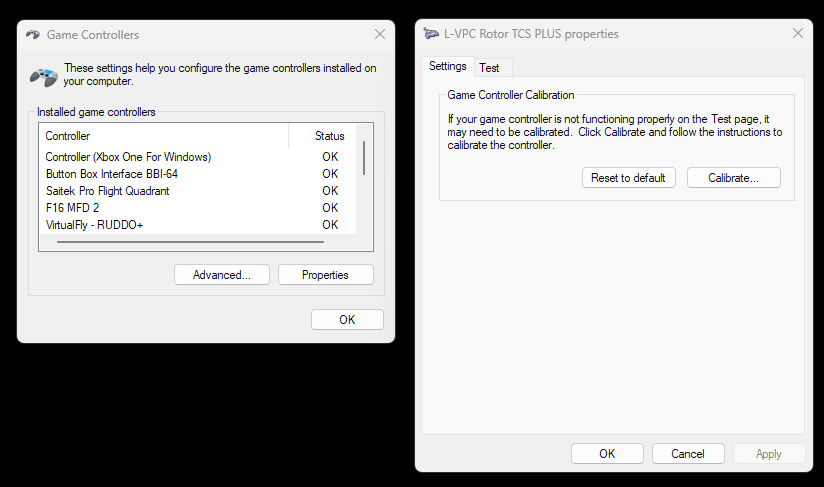
Task: Select VirtualFly - RUDDO+ controller row
Action: [x=198, y=225]
